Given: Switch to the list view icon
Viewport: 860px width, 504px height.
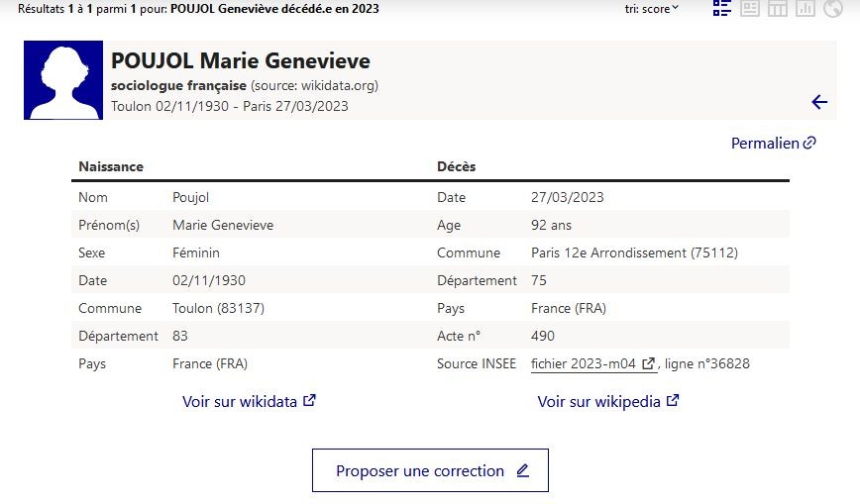Looking at the screenshot, I should click(x=721, y=9).
